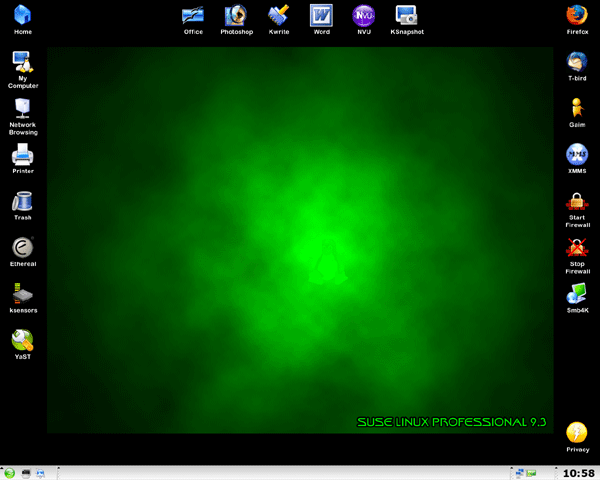Open Network Browsing icon
600x480 pixels.
pos(23,108)
